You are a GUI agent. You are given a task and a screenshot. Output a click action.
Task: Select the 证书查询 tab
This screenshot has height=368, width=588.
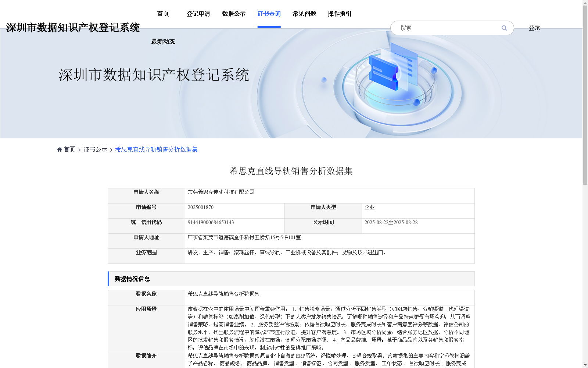click(x=269, y=14)
